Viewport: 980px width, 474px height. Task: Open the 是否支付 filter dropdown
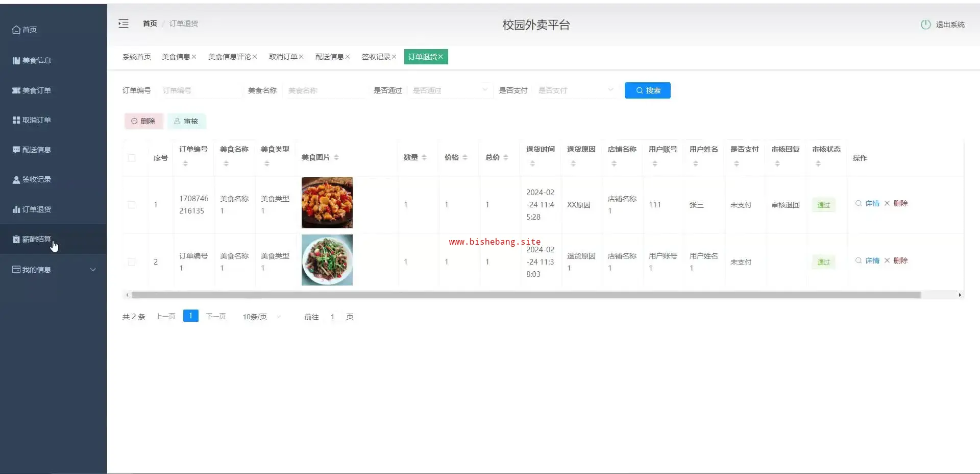(575, 90)
